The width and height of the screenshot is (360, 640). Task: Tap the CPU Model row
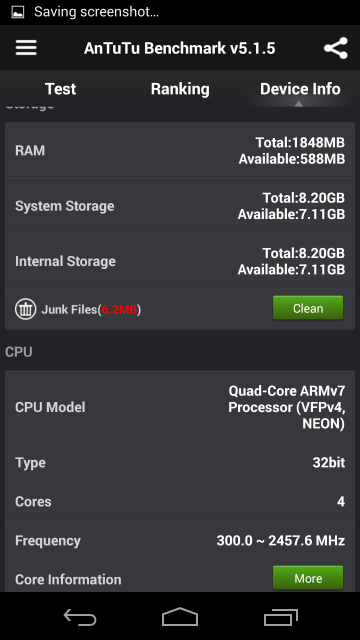(x=180, y=407)
